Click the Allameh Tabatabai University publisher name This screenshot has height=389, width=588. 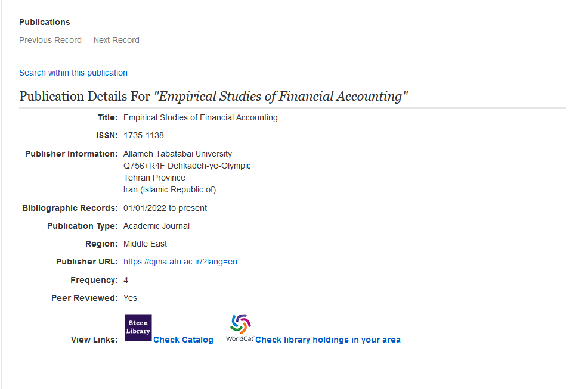(x=178, y=154)
